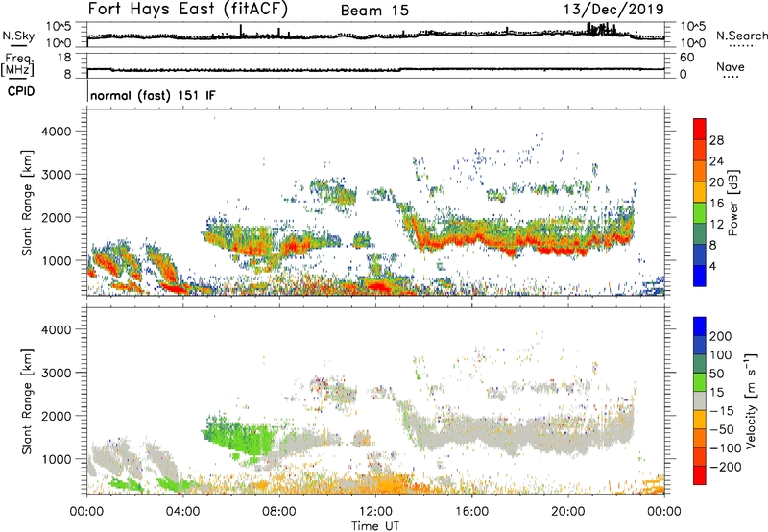The height and width of the screenshot is (532, 768).
Task: Click the '28' value on Power colorbar
Action: pyautogui.click(x=716, y=141)
